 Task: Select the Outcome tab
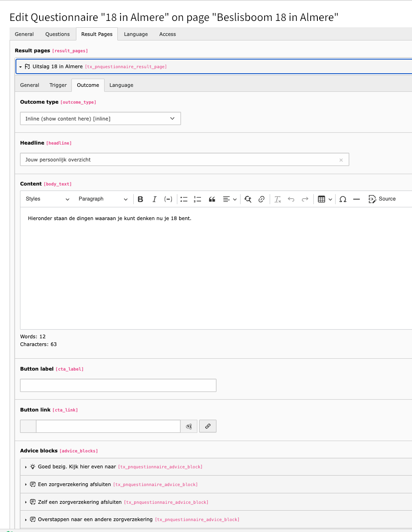point(88,85)
